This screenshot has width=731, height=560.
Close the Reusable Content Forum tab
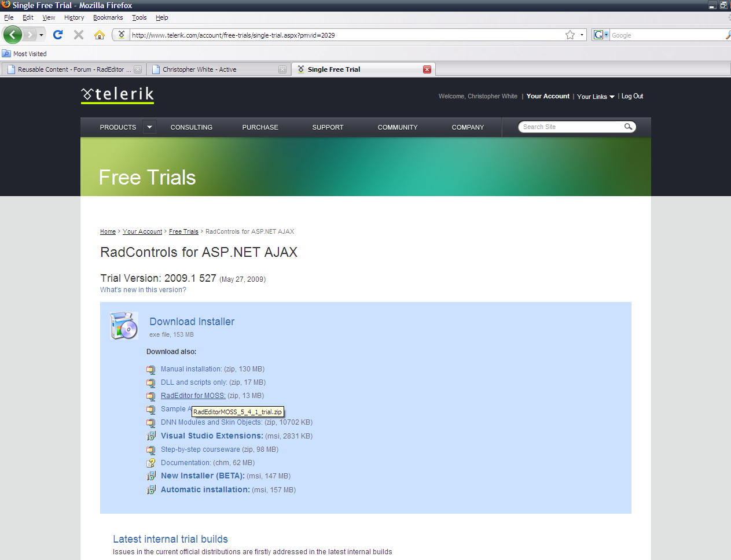click(138, 69)
